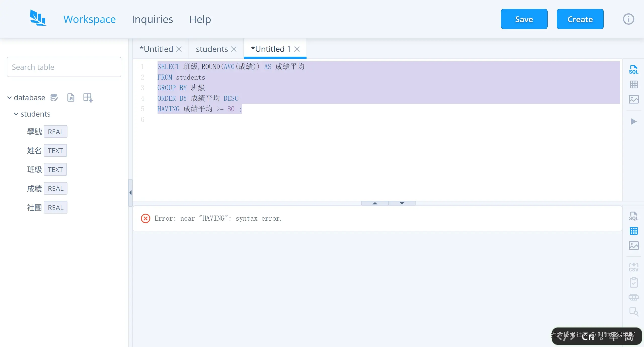Open the Inquiries menu
The height and width of the screenshot is (347, 644).
pyautogui.click(x=152, y=19)
